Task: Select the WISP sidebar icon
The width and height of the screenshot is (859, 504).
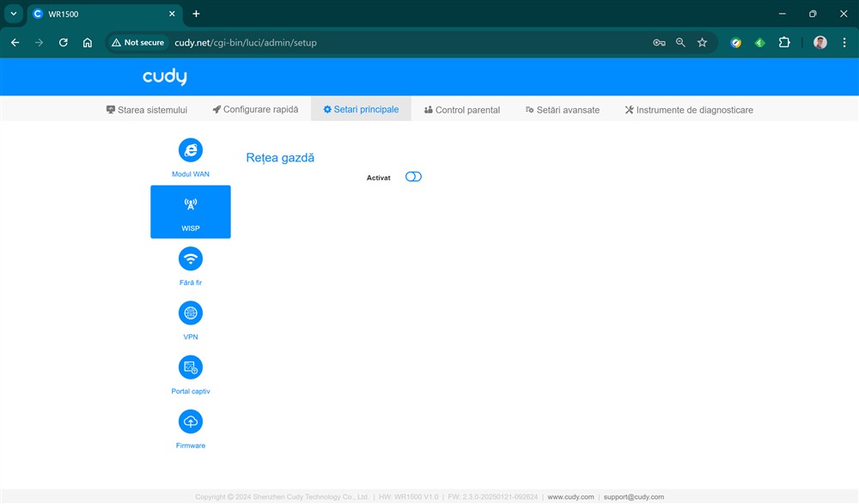Action: (x=191, y=204)
